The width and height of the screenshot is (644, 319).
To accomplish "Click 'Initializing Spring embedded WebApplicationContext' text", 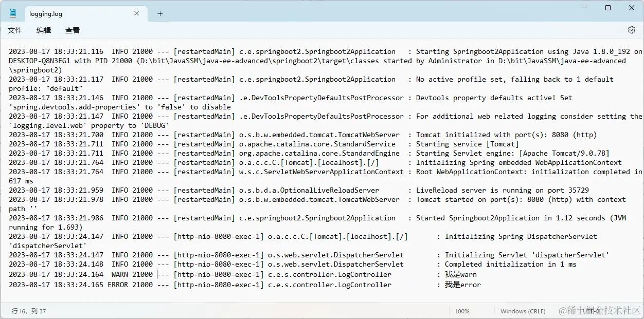I will click(x=519, y=162).
